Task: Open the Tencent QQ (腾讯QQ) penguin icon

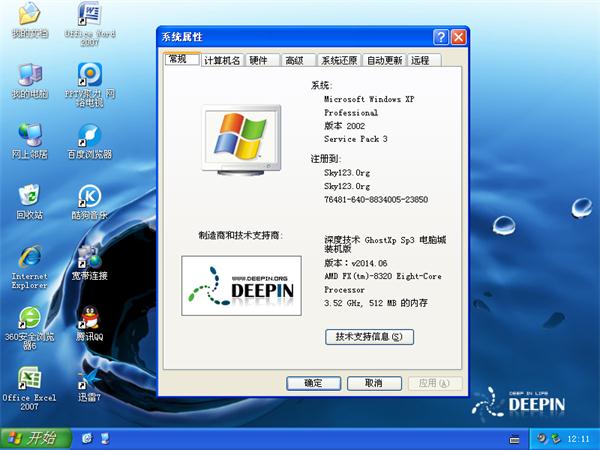Action: coord(89,318)
